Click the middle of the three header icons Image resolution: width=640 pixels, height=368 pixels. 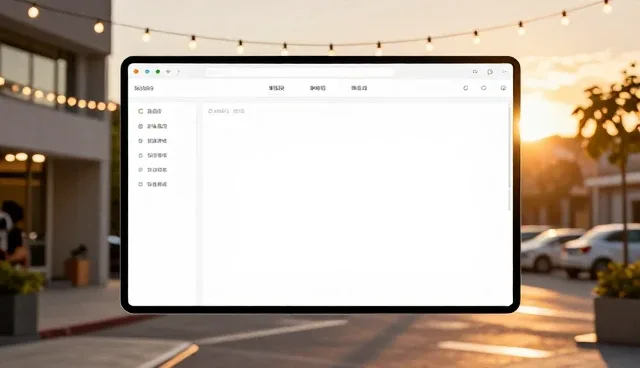click(x=484, y=88)
